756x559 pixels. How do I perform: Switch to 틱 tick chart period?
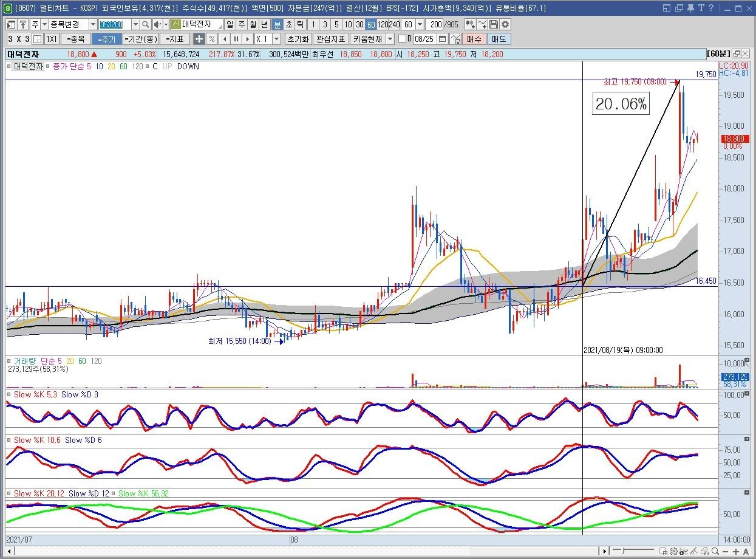pyautogui.click(x=300, y=24)
